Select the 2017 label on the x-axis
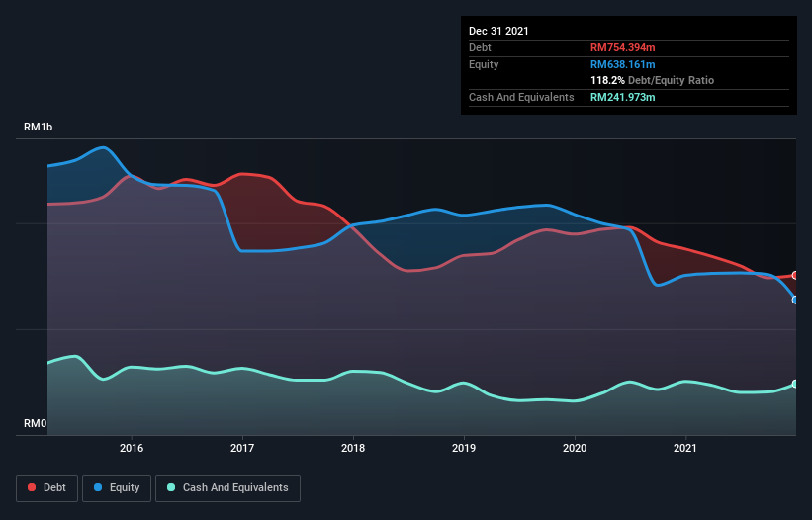The image size is (812, 520). coord(242,448)
